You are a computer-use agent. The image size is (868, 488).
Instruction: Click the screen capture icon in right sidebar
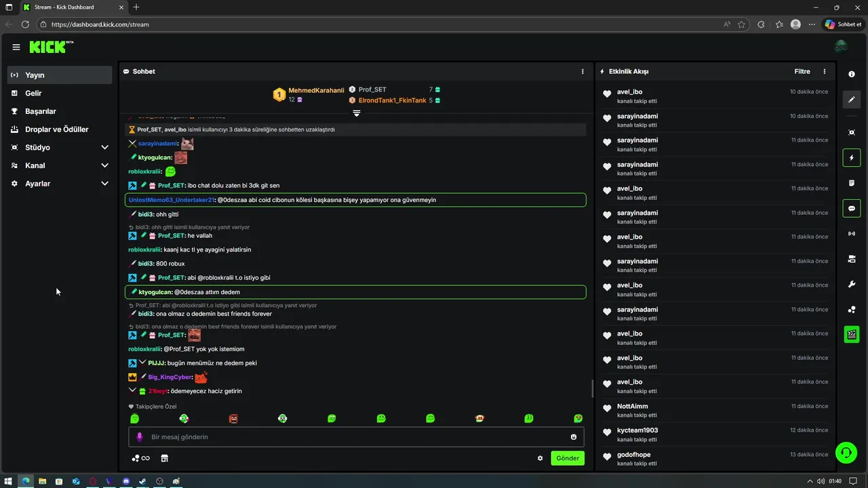[x=852, y=132]
